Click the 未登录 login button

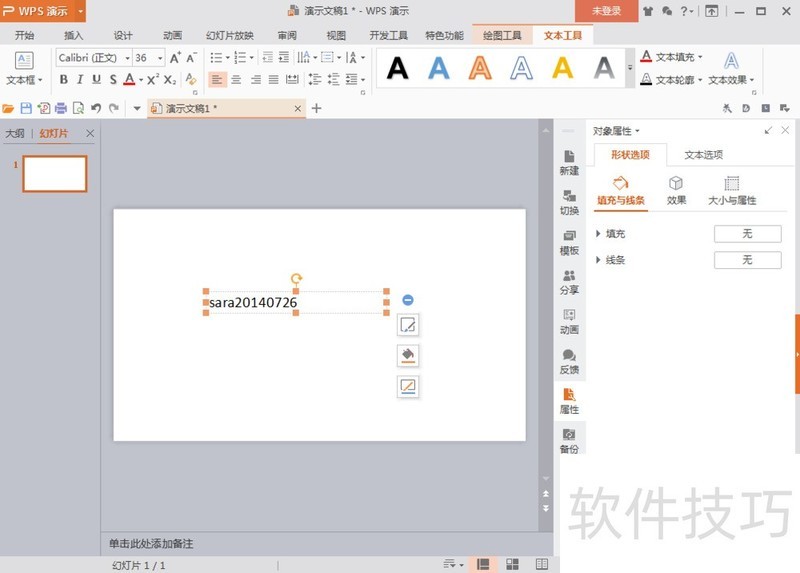click(606, 11)
